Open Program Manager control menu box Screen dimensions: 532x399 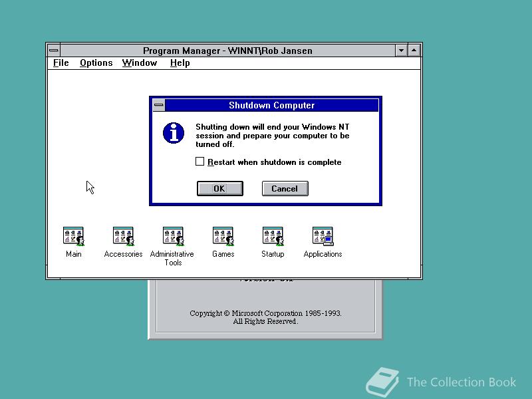coord(54,51)
